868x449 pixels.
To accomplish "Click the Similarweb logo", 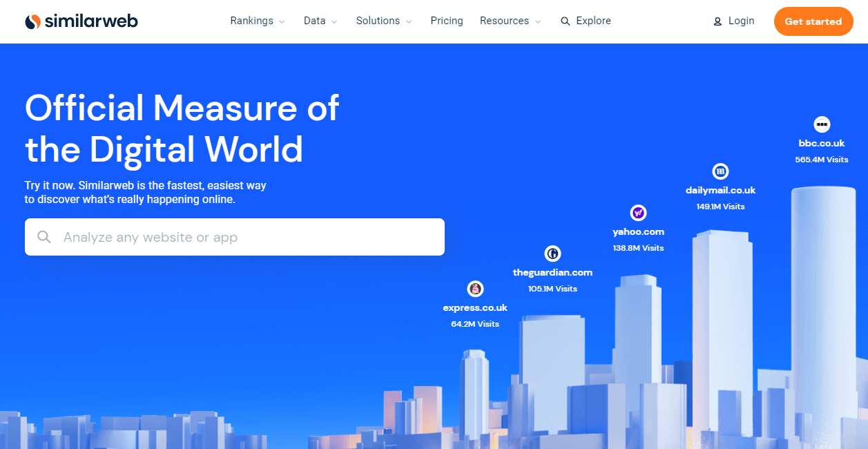I will 81,21.
